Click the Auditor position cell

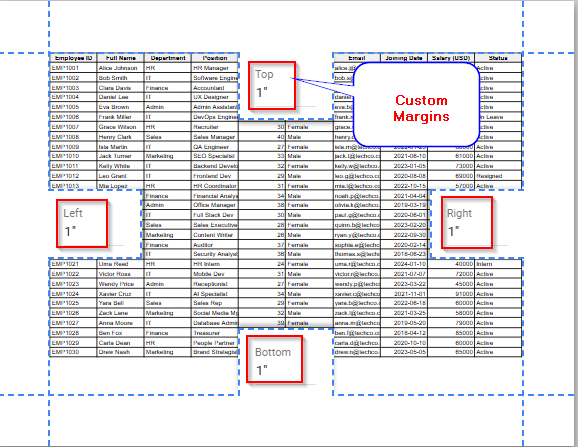(215, 245)
